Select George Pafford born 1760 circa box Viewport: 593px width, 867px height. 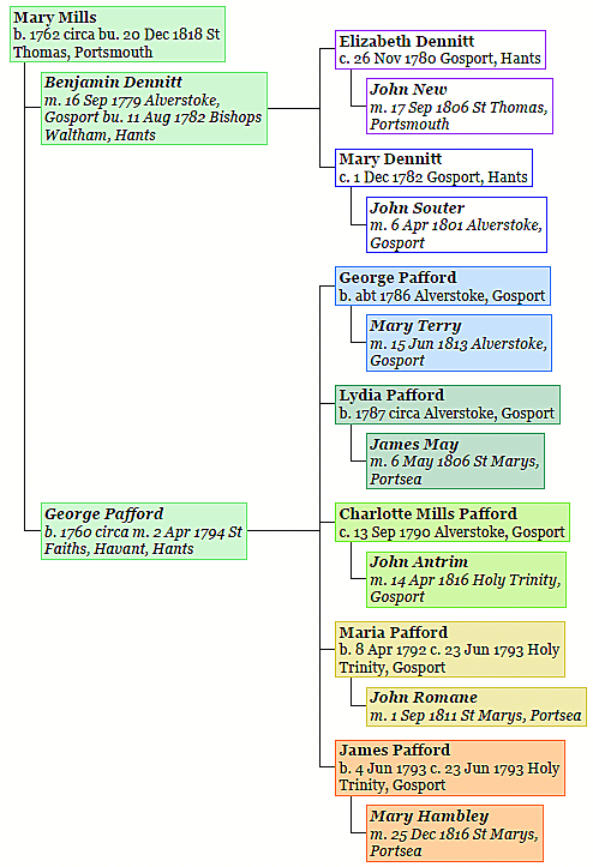pos(144,531)
